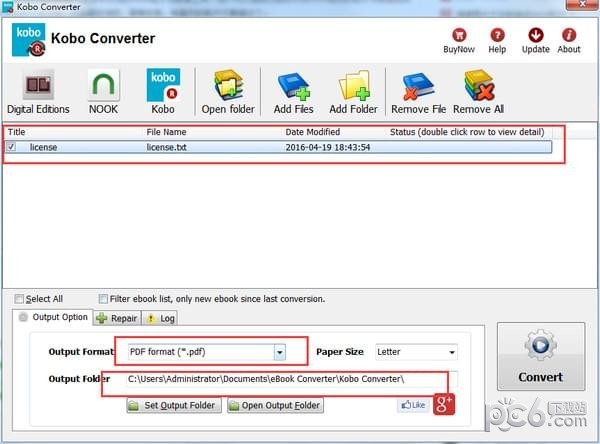Screen dimensions: 600x444
Task: Enable the Select All checkbox
Action: (x=19, y=299)
